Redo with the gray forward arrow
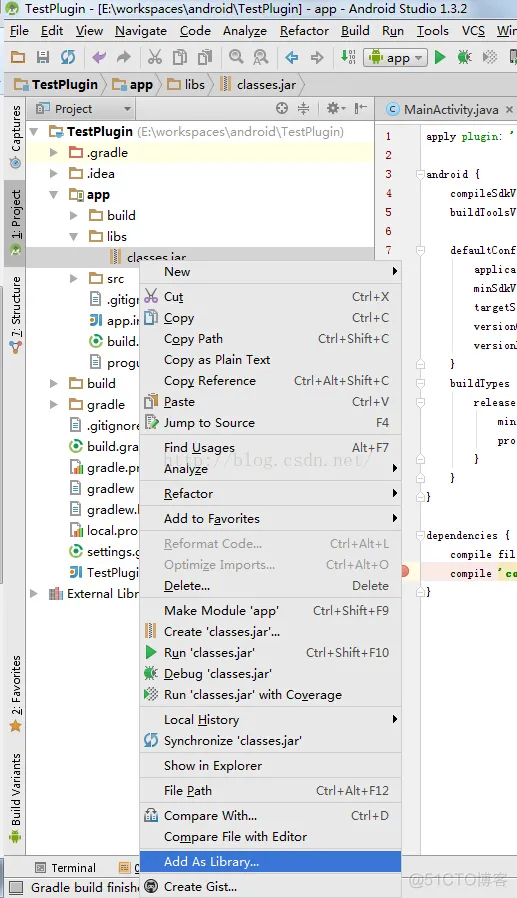 click(x=124, y=57)
